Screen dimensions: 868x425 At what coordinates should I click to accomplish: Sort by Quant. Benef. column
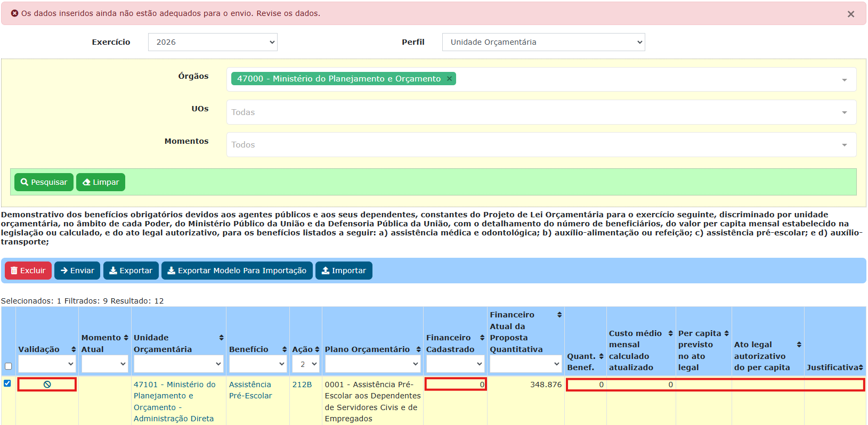(x=601, y=356)
